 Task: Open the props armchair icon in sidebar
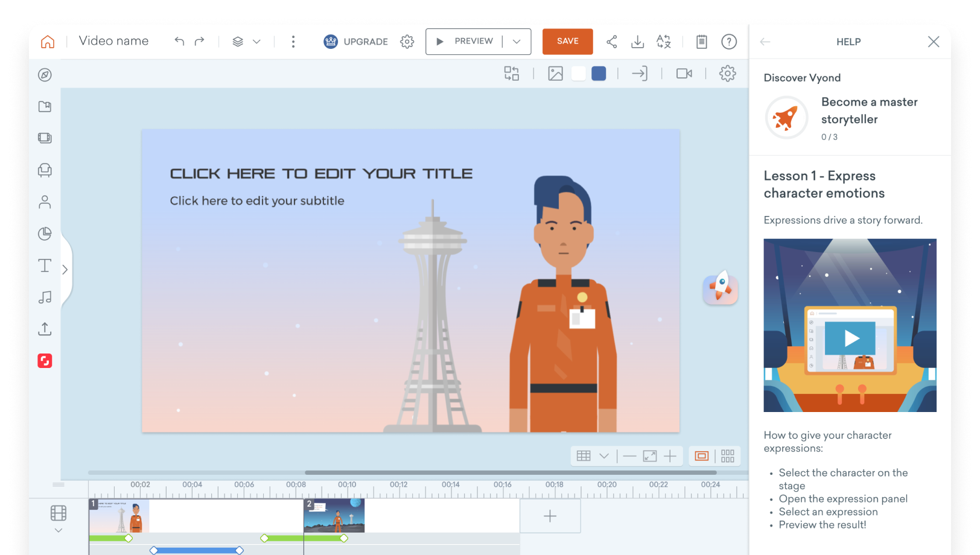point(45,170)
